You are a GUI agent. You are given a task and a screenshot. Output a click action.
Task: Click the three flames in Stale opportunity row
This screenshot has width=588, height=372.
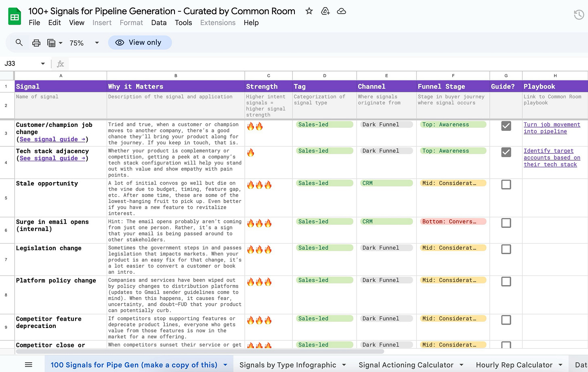[259, 185]
